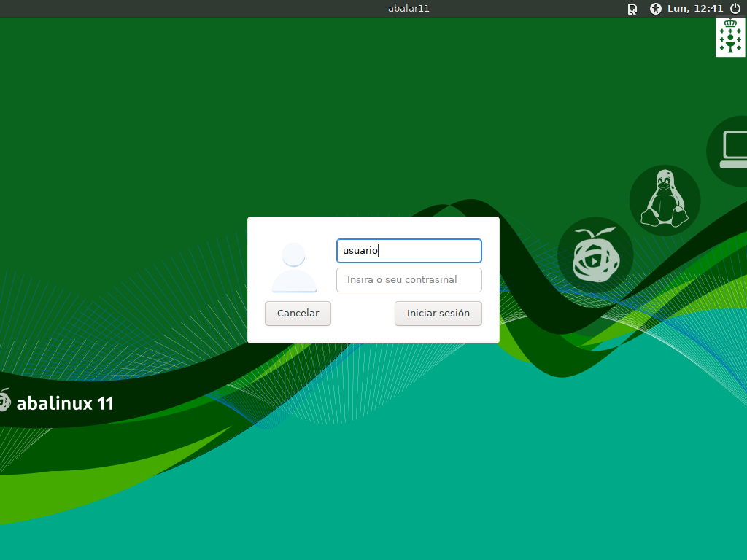Screen dimensions: 747x560
Task: Open the accessibility menu icon
Action: coord(656,9)
